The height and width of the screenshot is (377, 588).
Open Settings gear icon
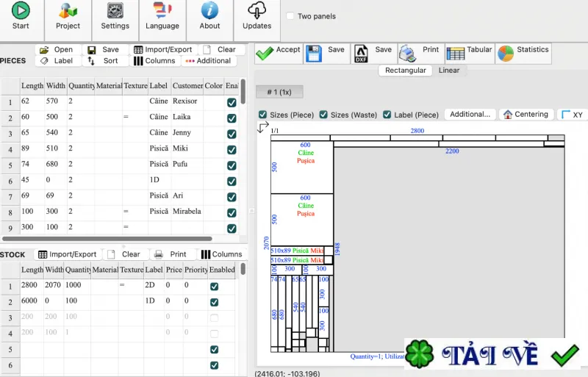115,10
